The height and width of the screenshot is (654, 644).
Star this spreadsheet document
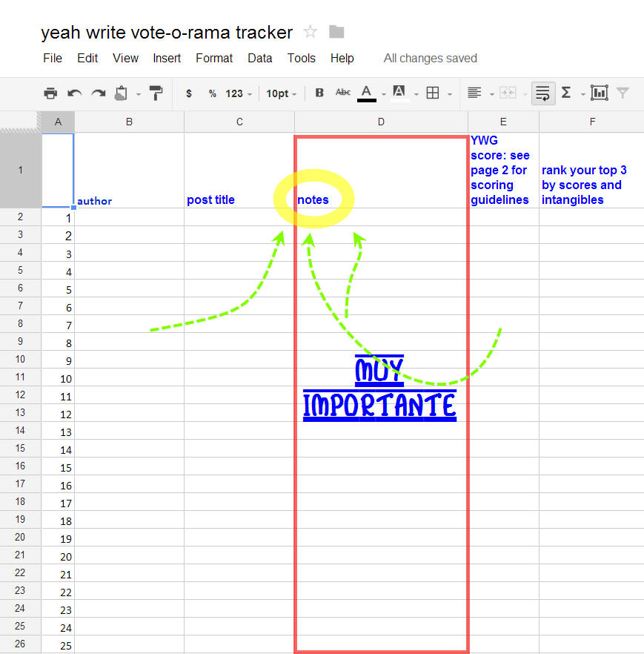pyautogui.click(x=311, y=32)
